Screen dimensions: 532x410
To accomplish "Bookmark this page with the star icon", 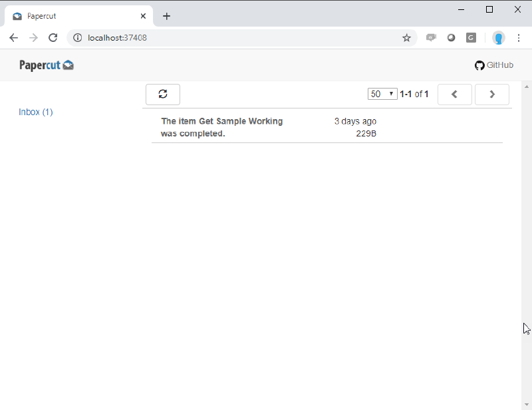I will coord(406,38).
